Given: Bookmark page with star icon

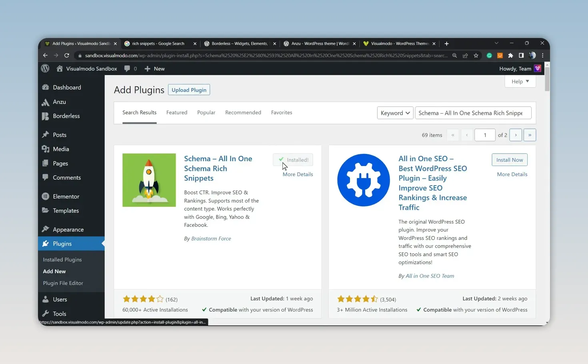Looking at the screenshot, I should (x=476, y=56).
